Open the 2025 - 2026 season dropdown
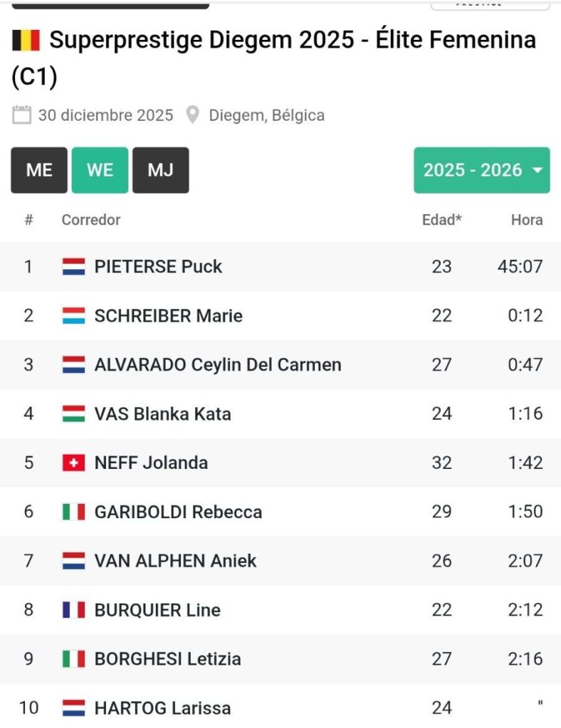This screenshot has height=728, width=561. tap(482, 170)
